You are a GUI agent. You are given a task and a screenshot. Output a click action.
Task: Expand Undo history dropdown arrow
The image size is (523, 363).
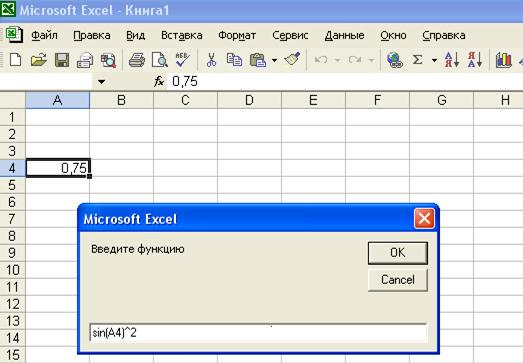[337, 60]
